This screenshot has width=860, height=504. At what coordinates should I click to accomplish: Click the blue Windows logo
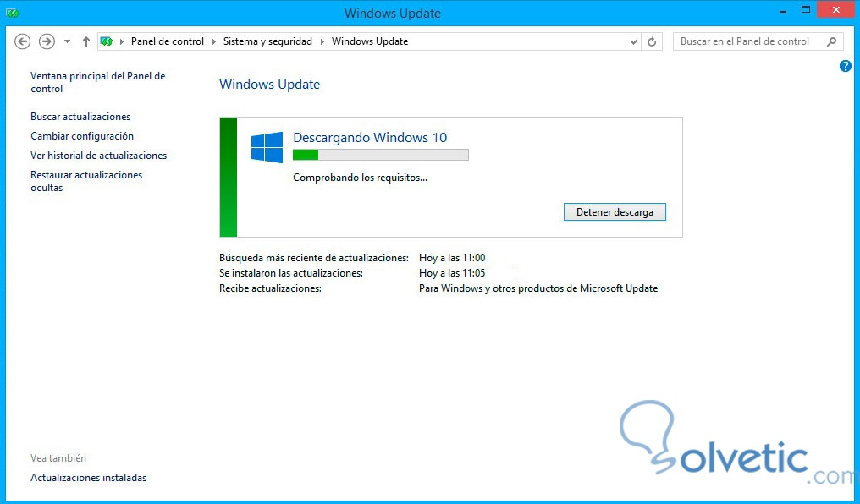(x=267, y=147)
